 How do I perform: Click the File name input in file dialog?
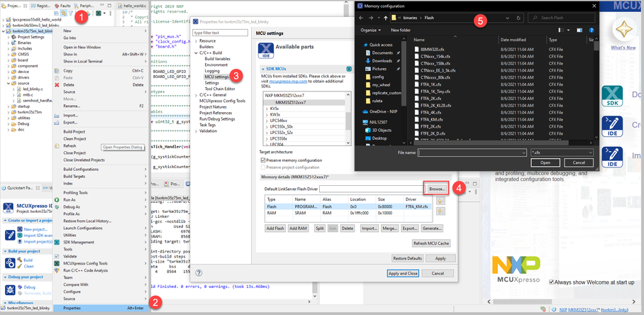point(472,153)
